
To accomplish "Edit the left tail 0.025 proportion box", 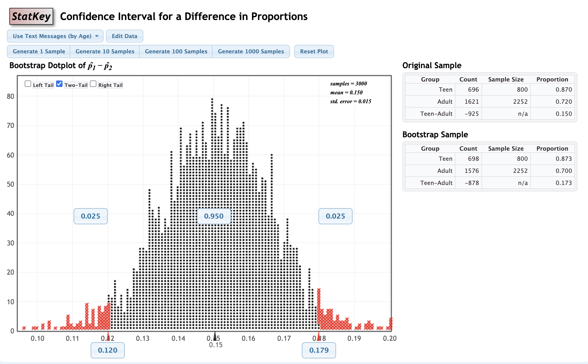I will click(90, 216).
